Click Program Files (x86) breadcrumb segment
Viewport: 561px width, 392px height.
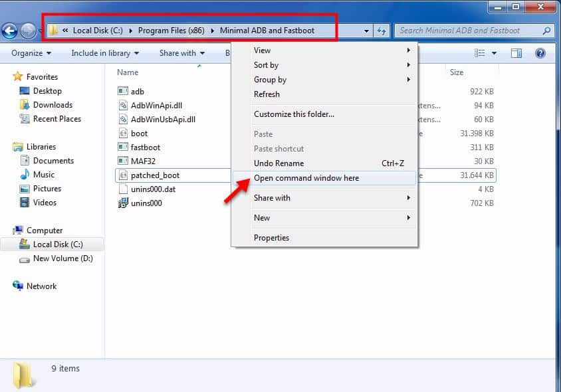[171, 31]
